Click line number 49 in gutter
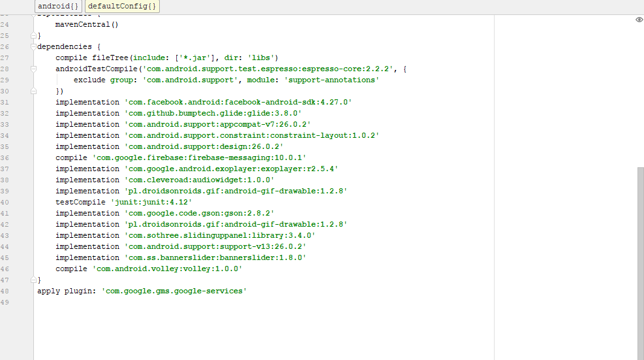Screen dimensions: 644x360 (5, 303)
